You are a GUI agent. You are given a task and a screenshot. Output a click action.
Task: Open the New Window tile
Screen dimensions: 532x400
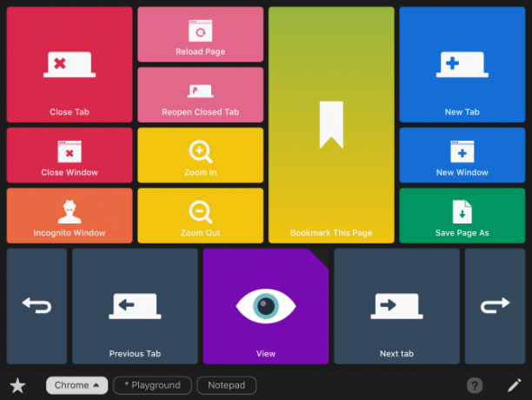pyautogui.click(x=462, y=155)
